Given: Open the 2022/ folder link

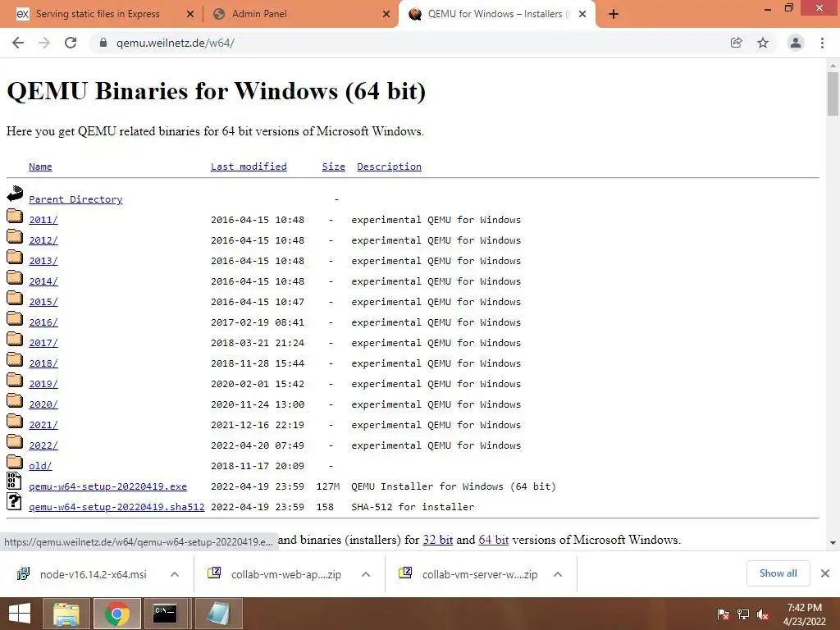Looking at the screenshot, I should tap(43, 445).
